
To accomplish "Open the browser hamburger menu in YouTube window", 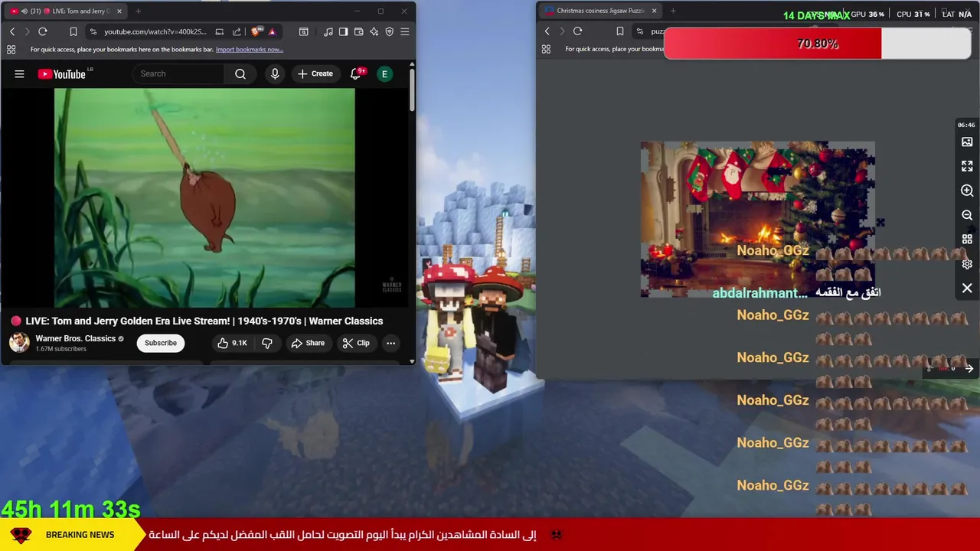I will pyautogui.click(x=404, y=31).
